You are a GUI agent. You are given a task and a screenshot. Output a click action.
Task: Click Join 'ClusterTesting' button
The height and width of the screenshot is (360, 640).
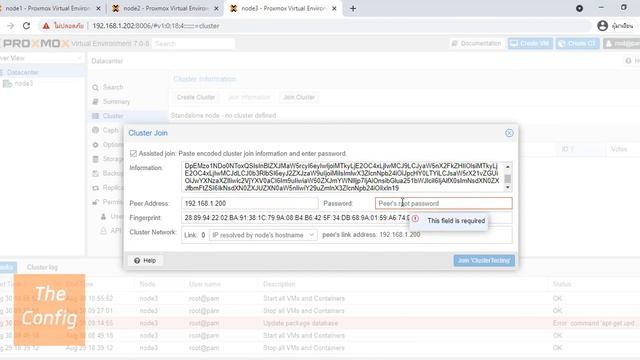(484, 260)
